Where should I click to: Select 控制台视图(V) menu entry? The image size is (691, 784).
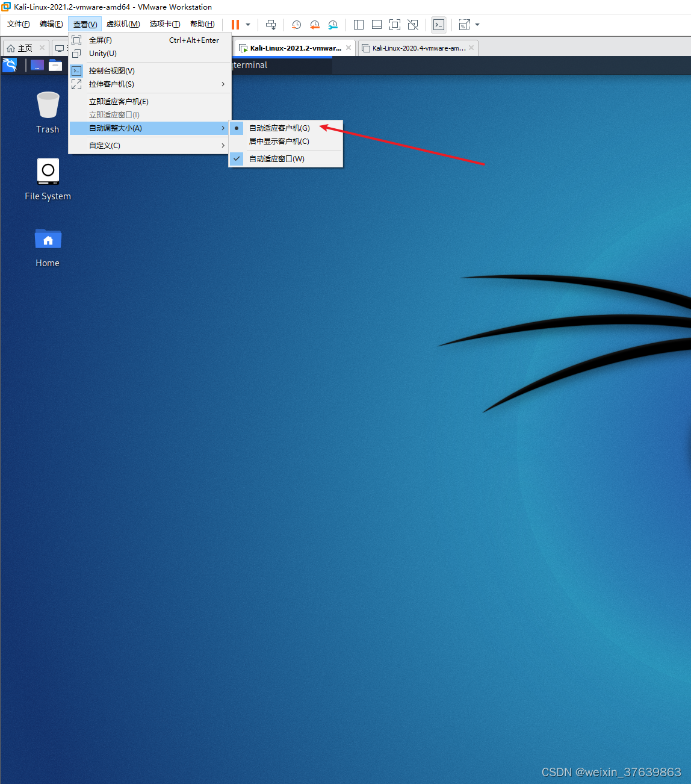tap(150, 71)
